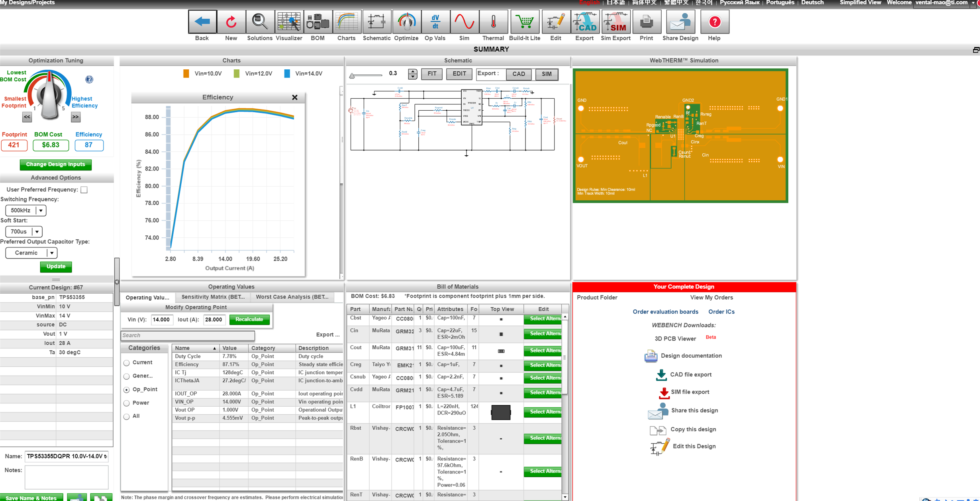Screen dimensions: 980x501
Task: Close the Efficiency chart
Action: pyautogui.click(x=295, y=98)
